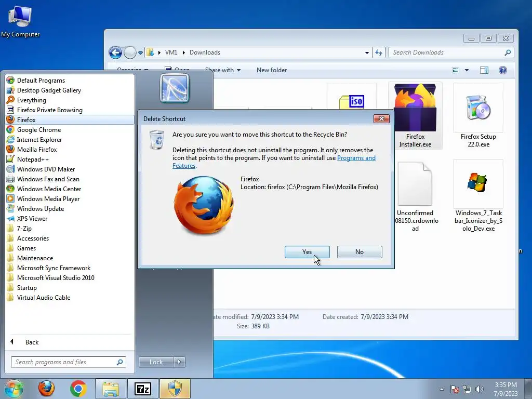The height and width of the screenshot is (399, 532).
Task: Click the Explorer back navigation arrow
Action: [115, 52]
